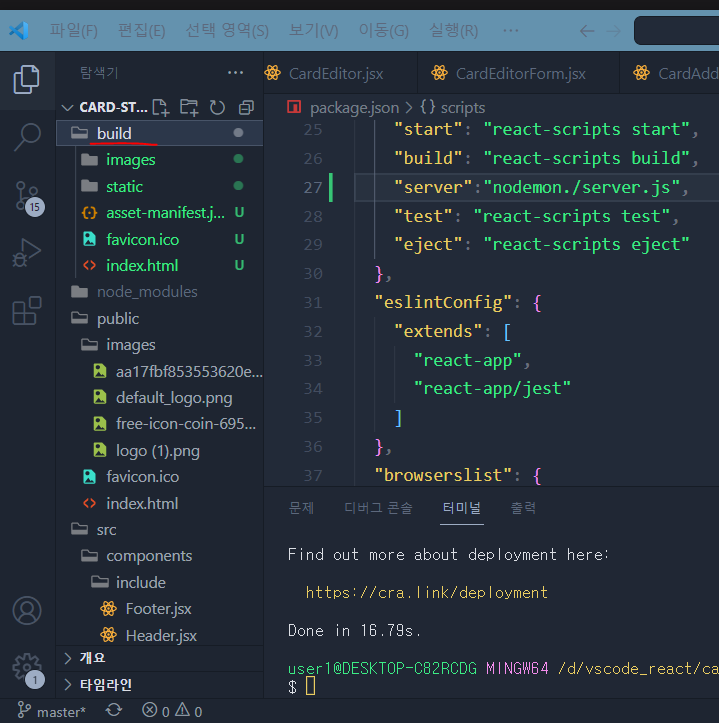Open the 파일(F) menu
Screen dimensions: 719x723
[x=74, y=31]
